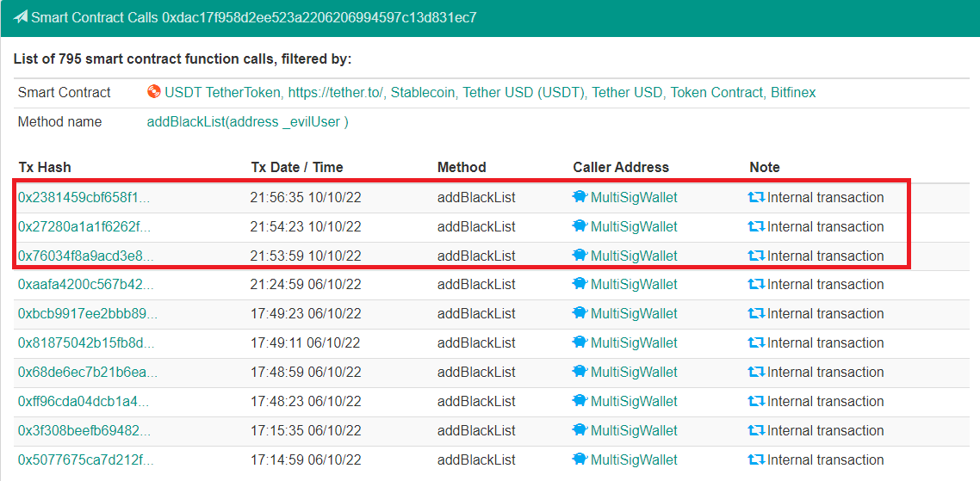The image size is (980, 481).
Task: Click piggy bank icon in 17:14:59 row
Action: [x=580, y=459]
